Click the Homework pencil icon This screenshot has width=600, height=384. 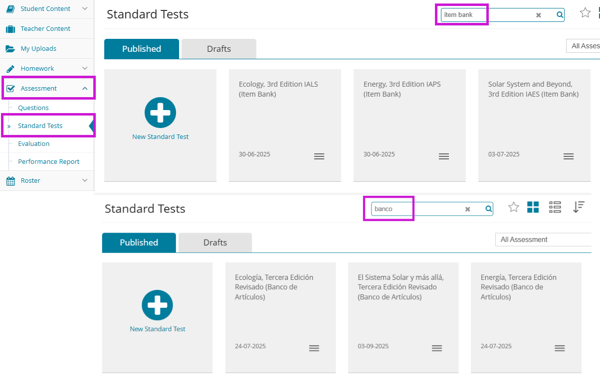point(10,69)
